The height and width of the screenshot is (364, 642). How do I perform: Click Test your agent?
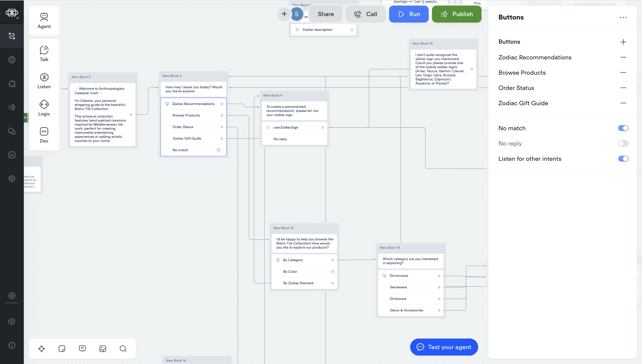444,347
